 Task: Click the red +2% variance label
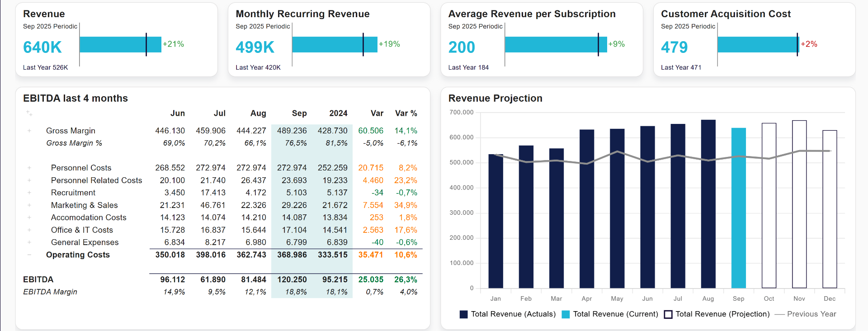click(x=809, y=44)
